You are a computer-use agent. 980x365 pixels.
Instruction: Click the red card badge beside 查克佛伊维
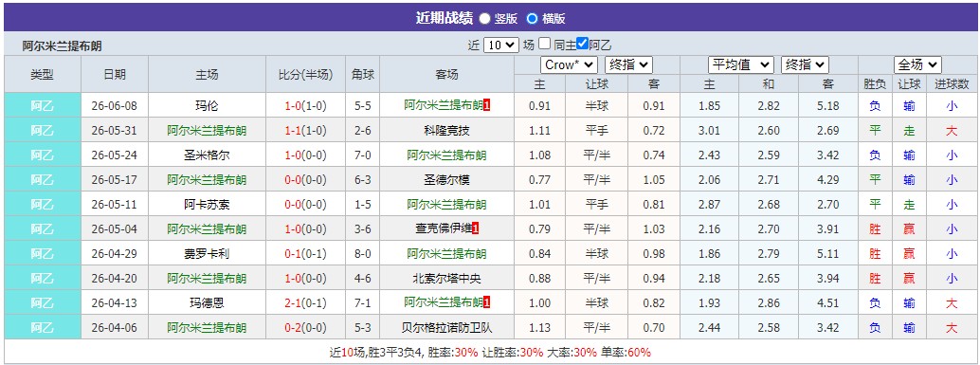(x=476, y=228)
